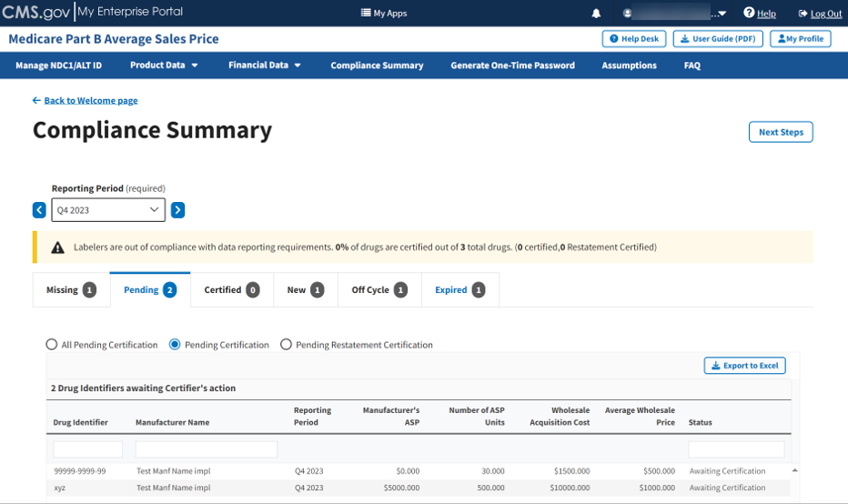Expand the Financial Data menu
848x504 pixels.
click(264, 66)
